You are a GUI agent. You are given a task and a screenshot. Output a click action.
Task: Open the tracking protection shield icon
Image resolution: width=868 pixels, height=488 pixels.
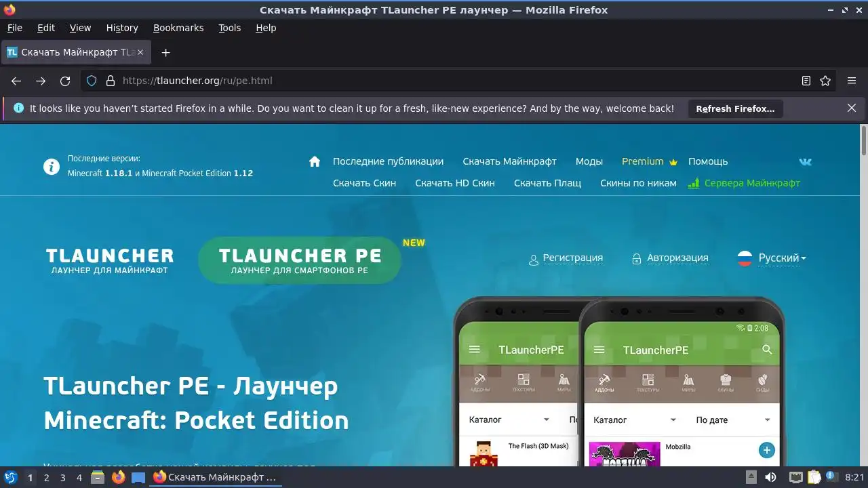coord(92,81)
